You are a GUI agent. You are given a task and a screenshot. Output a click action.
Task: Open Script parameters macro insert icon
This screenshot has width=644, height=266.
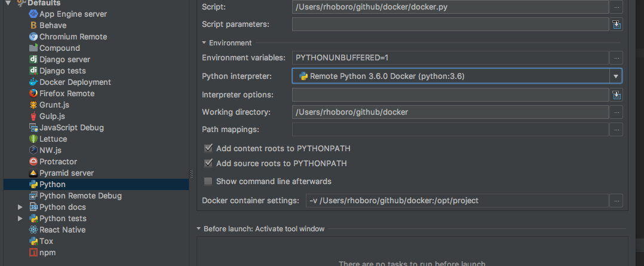click(x=616, y=25)
